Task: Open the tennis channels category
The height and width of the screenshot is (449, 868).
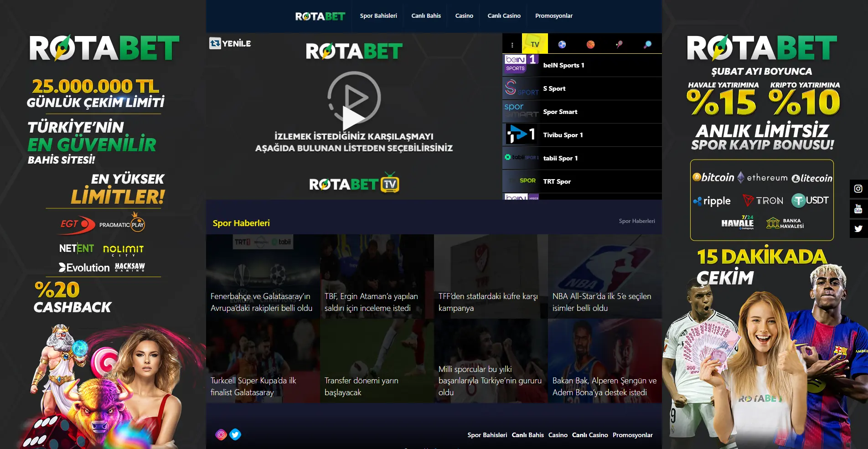Action: point(619,44)
